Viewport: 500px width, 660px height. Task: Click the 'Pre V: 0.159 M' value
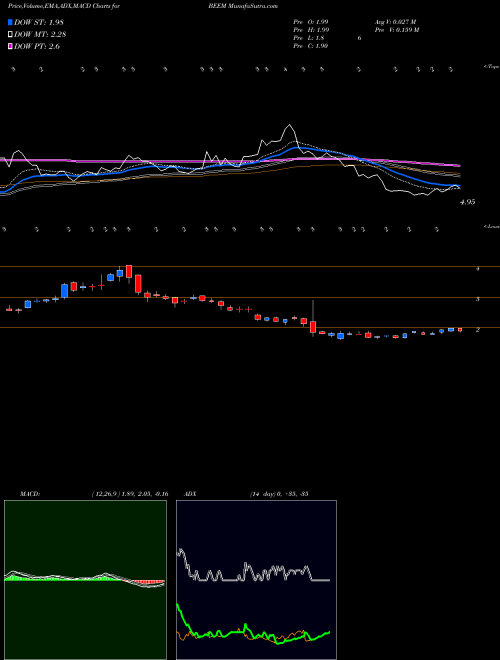coord(396,30)
